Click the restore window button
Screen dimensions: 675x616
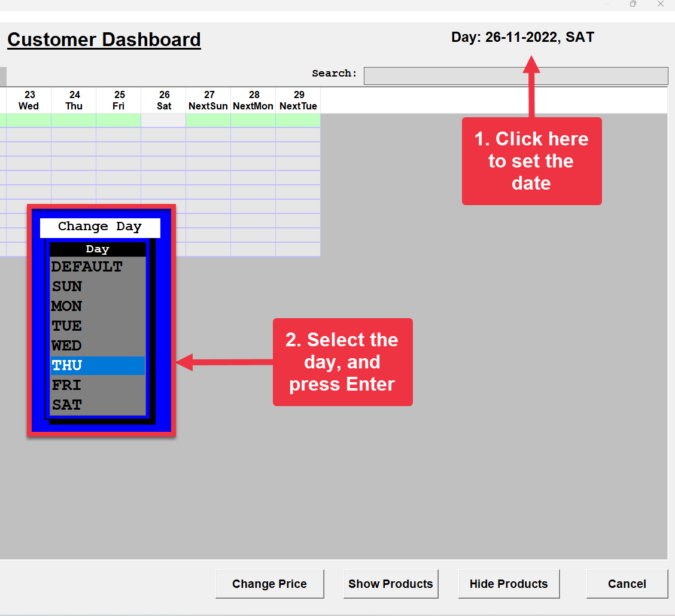pos(633,4)
